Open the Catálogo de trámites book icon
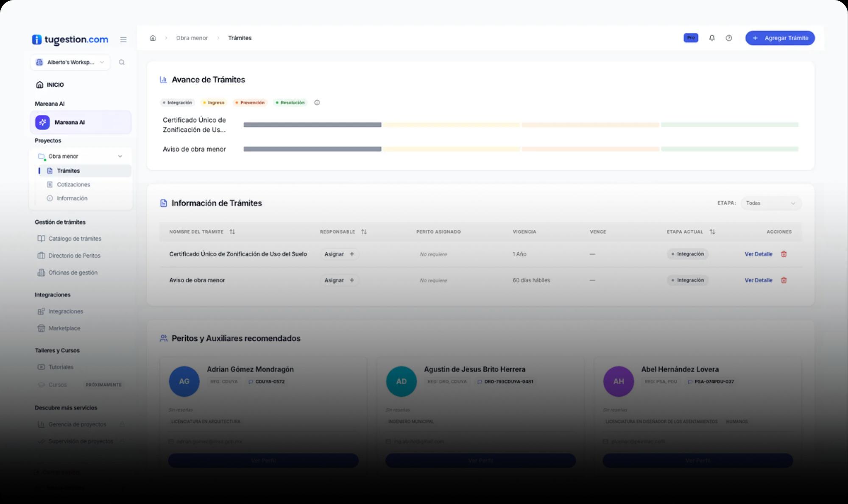Screen dimensions: 848x504 41,239
